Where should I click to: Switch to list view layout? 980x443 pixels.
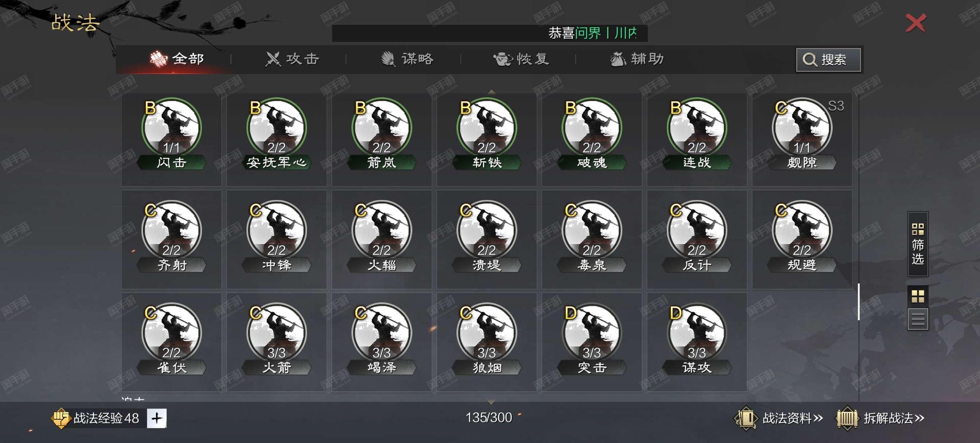[x=918, y=319]
